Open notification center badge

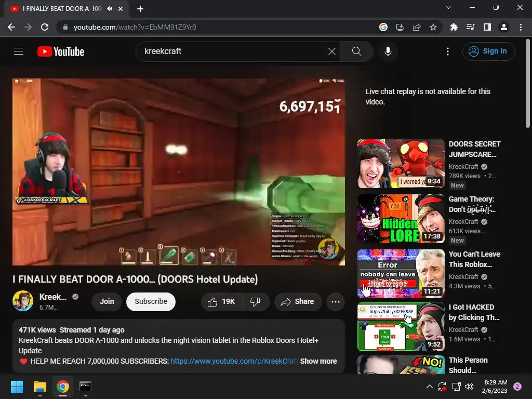517,387
